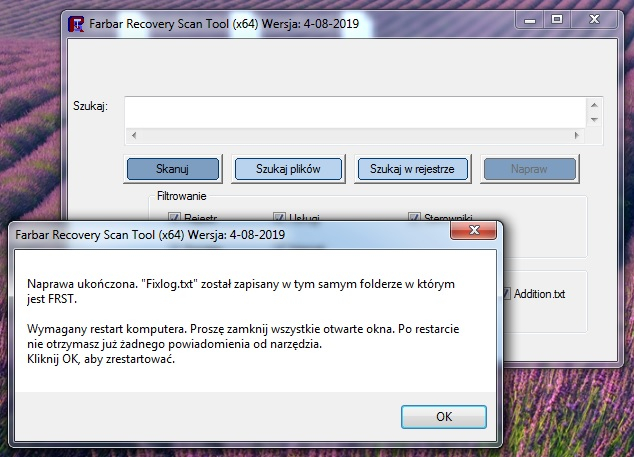Click the FRST application icon in the title bar
The image size is (634, 457).
(76, 24)
